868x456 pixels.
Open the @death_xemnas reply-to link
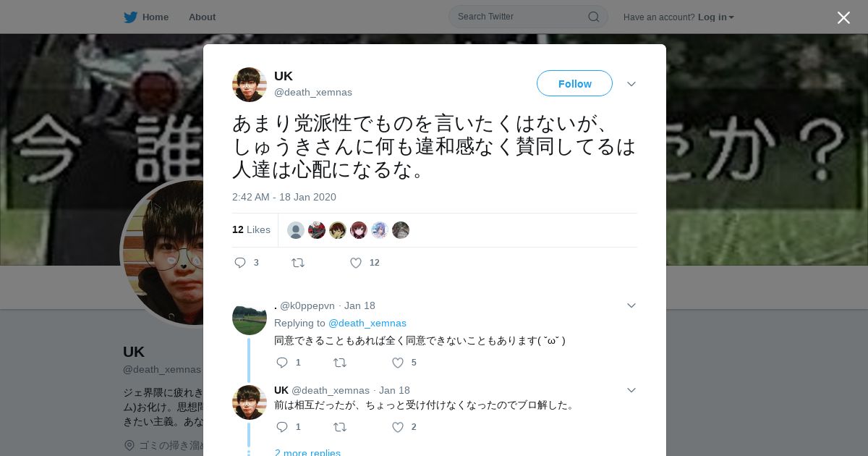tap(367, 323)
